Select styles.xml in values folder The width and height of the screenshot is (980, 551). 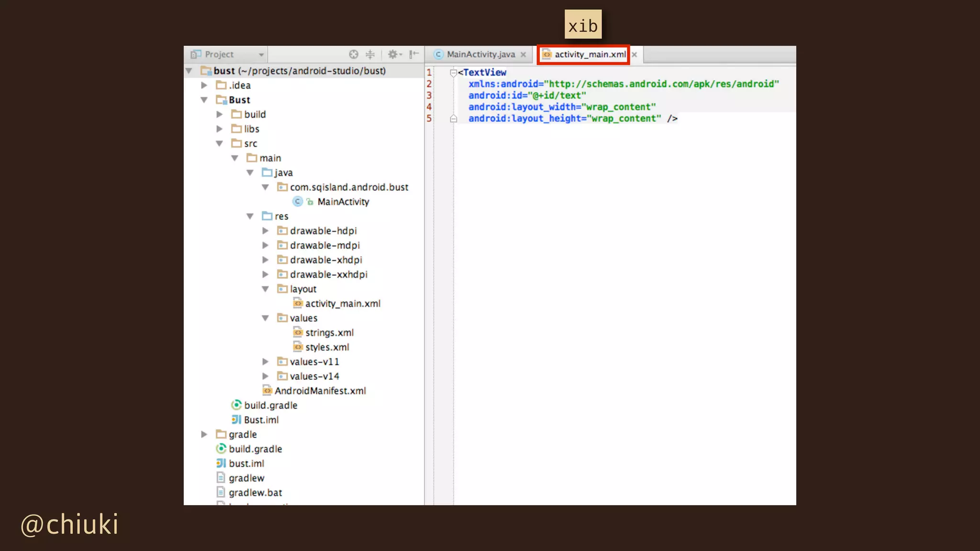(327, 347)
